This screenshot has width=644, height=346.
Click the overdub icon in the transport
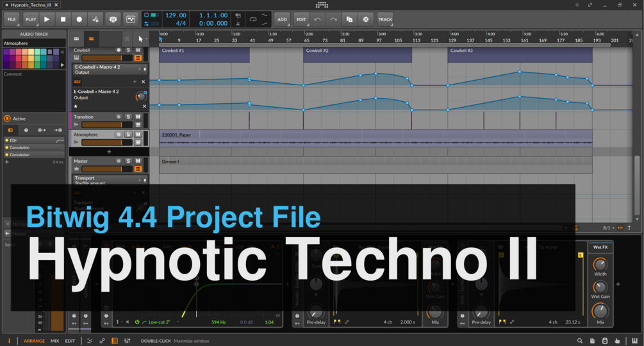pyautogui.click(x=113, y=19)
